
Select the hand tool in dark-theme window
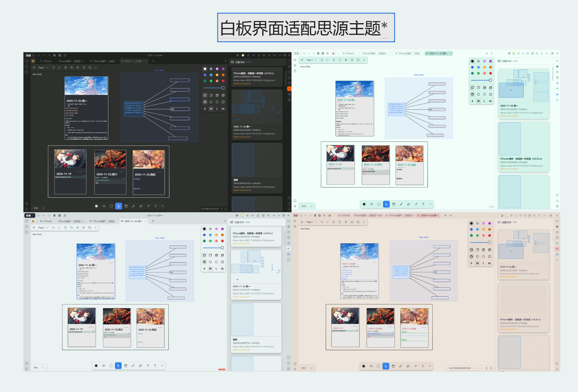coord(126,206)
